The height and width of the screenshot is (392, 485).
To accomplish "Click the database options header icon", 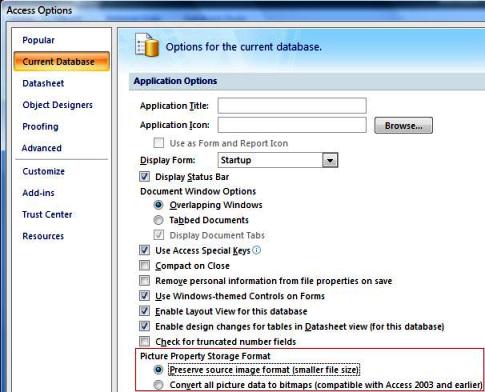I will pyautogui.click(x=147, y=45).
